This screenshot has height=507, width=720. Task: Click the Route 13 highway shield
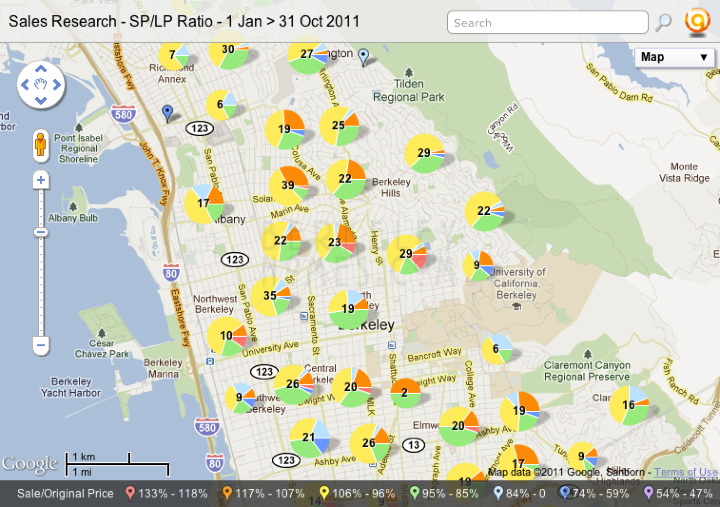tap(413, 445)
